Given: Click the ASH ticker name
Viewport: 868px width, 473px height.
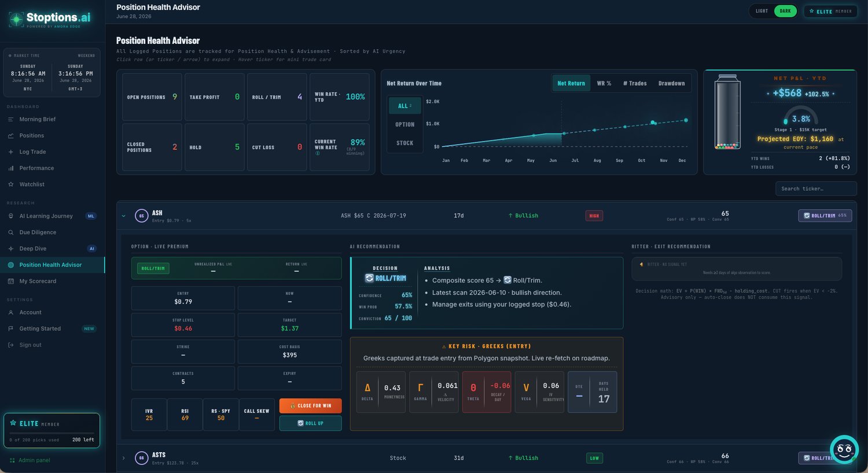Looking at the screenshot, I should 157,213.
